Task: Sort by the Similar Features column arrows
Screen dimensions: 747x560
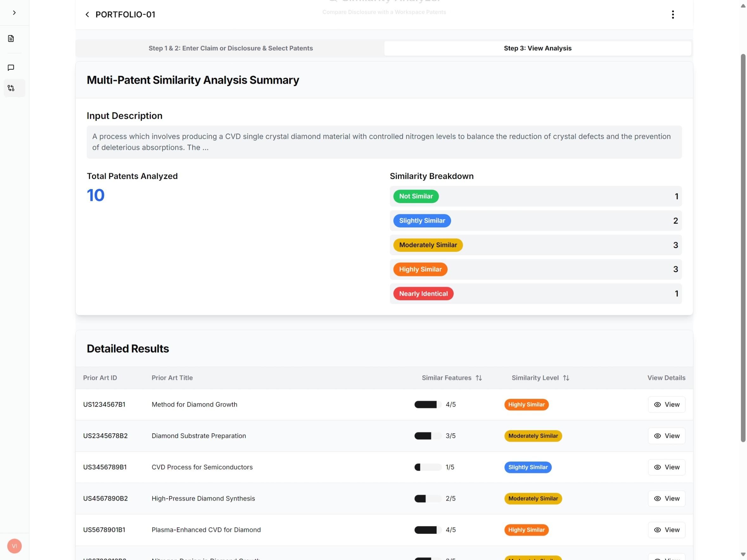Action: 479,378
